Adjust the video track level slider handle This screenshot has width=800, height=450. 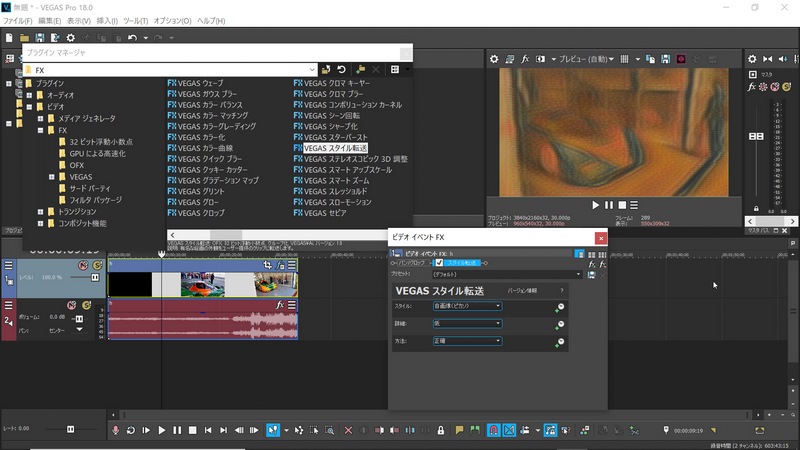coord(95,278)
